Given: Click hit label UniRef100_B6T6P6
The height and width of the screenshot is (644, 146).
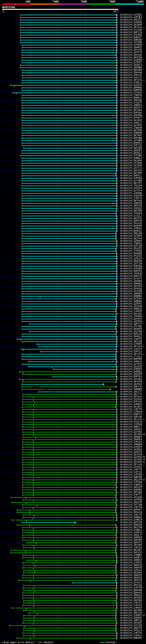Looking at the screenshot, I should click(131, 110).
